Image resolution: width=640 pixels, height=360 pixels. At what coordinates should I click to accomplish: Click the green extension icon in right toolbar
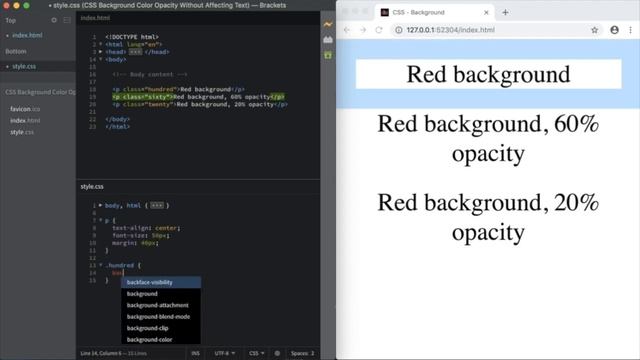[328, 55]
